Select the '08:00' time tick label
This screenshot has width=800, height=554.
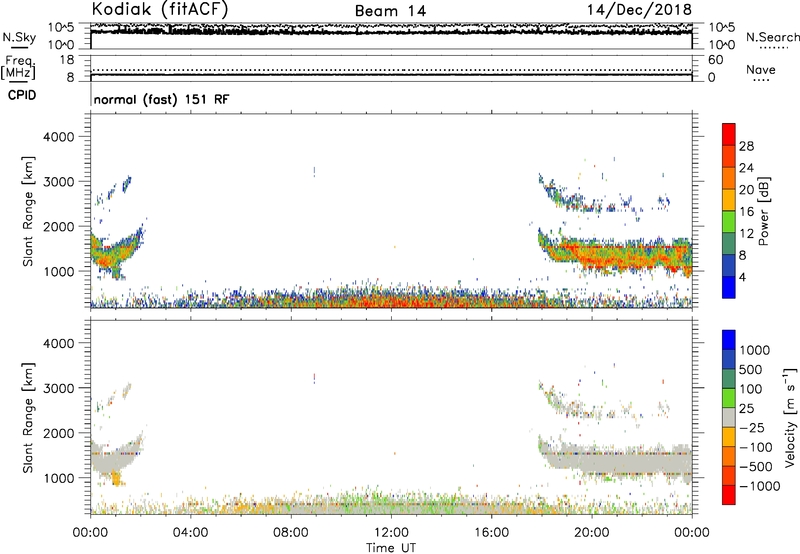click(x=291, y=533)
